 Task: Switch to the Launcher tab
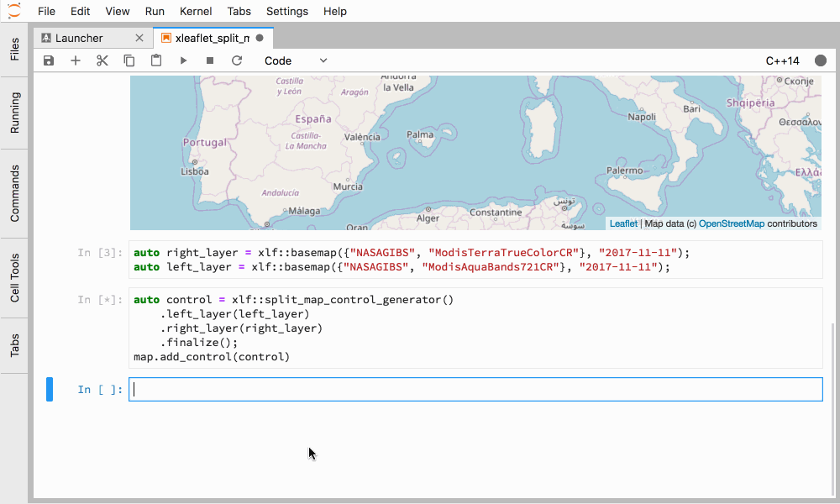pyautogui.click(x=93, y=38)
